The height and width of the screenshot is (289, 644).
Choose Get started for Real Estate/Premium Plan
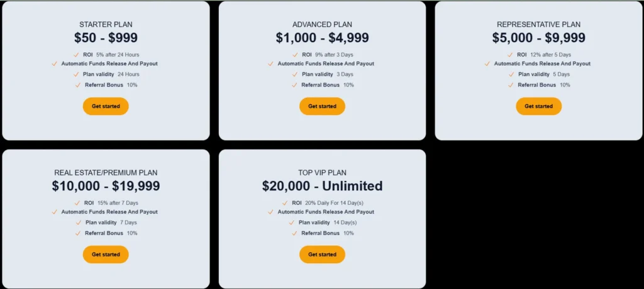[x=106, y=254]
